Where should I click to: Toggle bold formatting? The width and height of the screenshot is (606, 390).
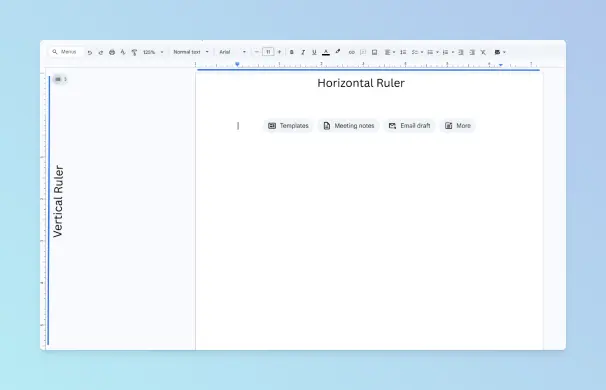coord(292,52)
